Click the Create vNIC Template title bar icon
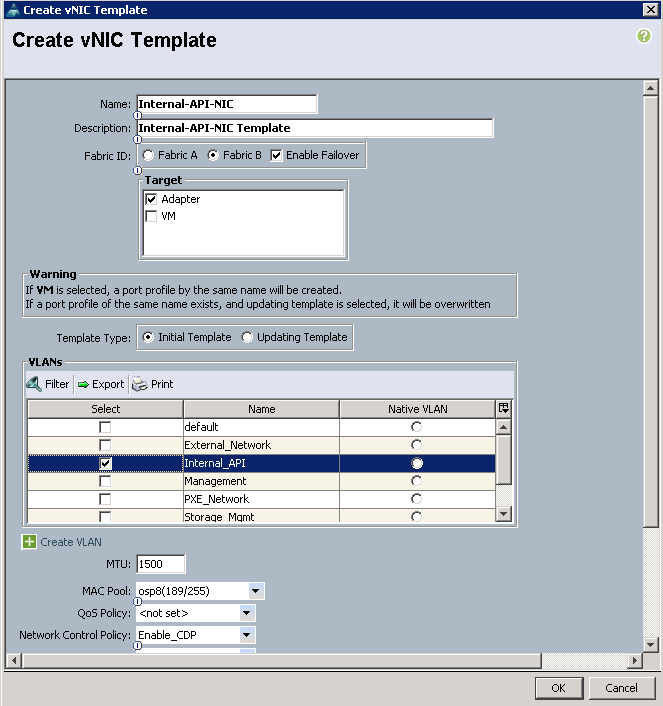This screenshot has height=706, width=663. [14, 10]
